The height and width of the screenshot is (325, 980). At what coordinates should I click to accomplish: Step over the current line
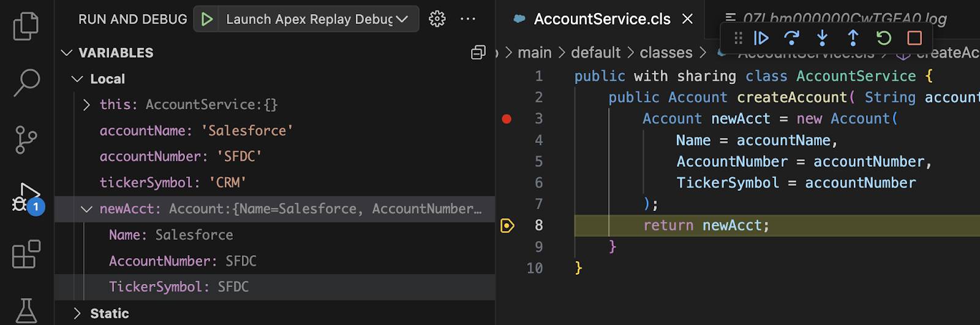pyautogui.click(x=791, y=38)
